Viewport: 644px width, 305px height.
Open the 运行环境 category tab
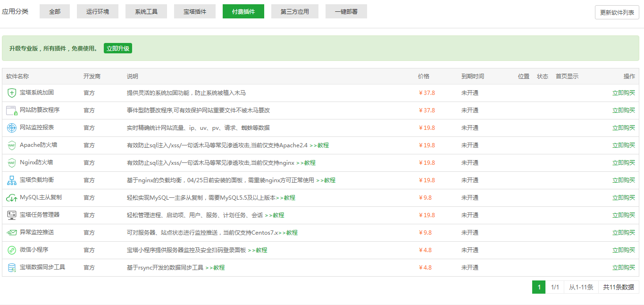(x=98, y=11)
